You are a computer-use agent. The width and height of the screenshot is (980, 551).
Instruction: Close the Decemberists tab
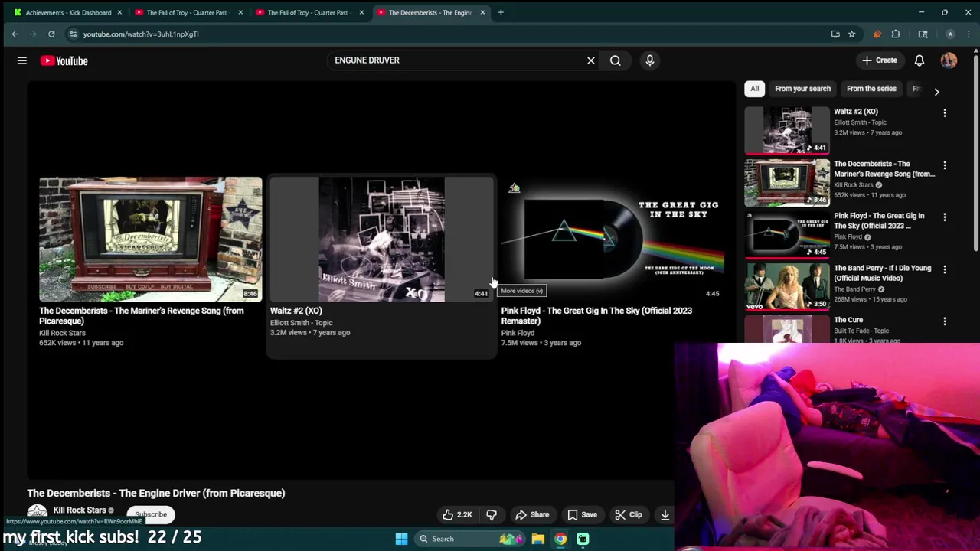pos(482,12)
